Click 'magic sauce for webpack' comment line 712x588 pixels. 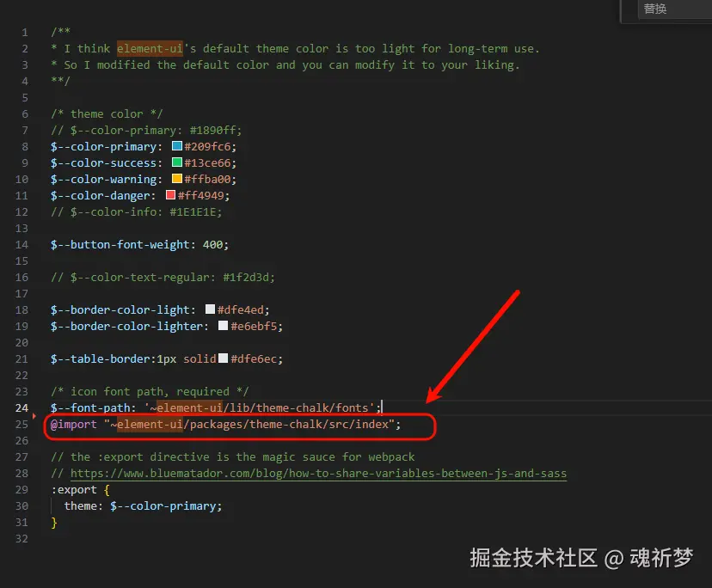[x=232, y=456]
